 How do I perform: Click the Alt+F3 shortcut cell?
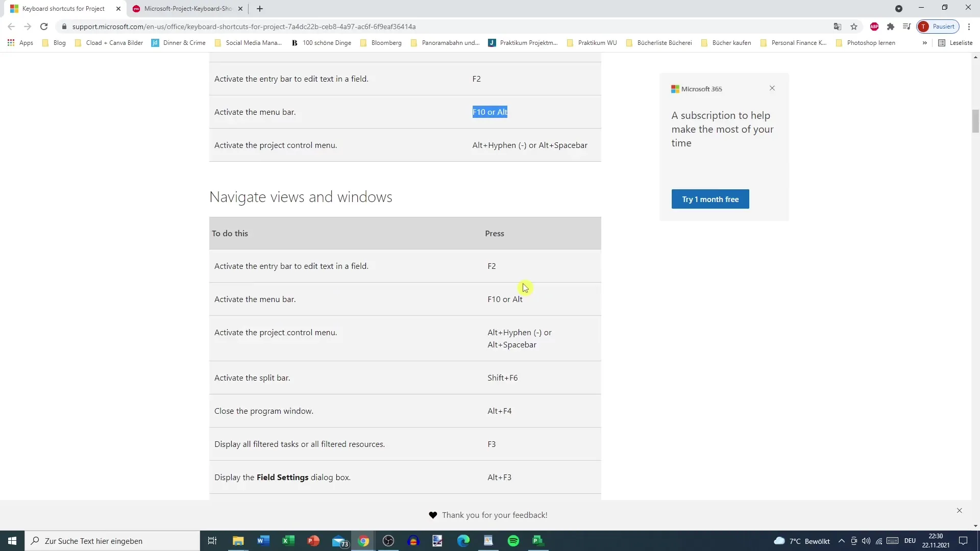point(499,477)
